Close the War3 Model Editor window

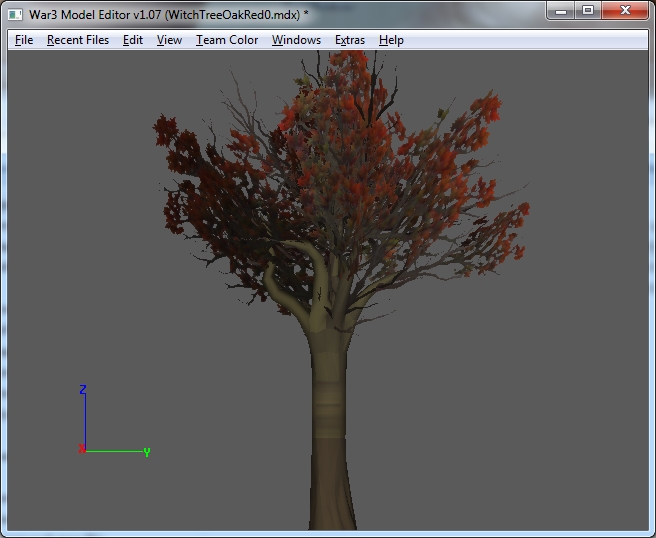(625, 10)
